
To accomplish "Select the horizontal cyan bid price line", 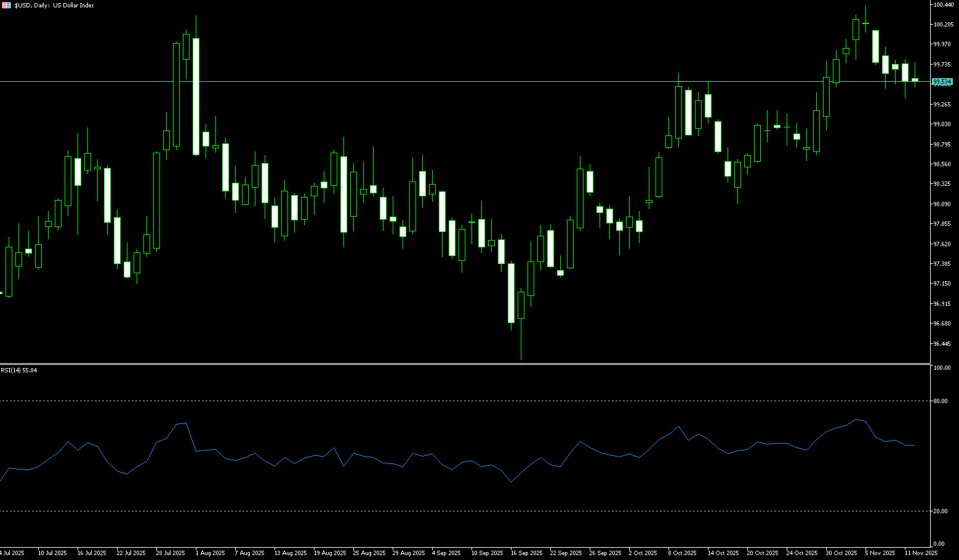I will click(431, 81).
